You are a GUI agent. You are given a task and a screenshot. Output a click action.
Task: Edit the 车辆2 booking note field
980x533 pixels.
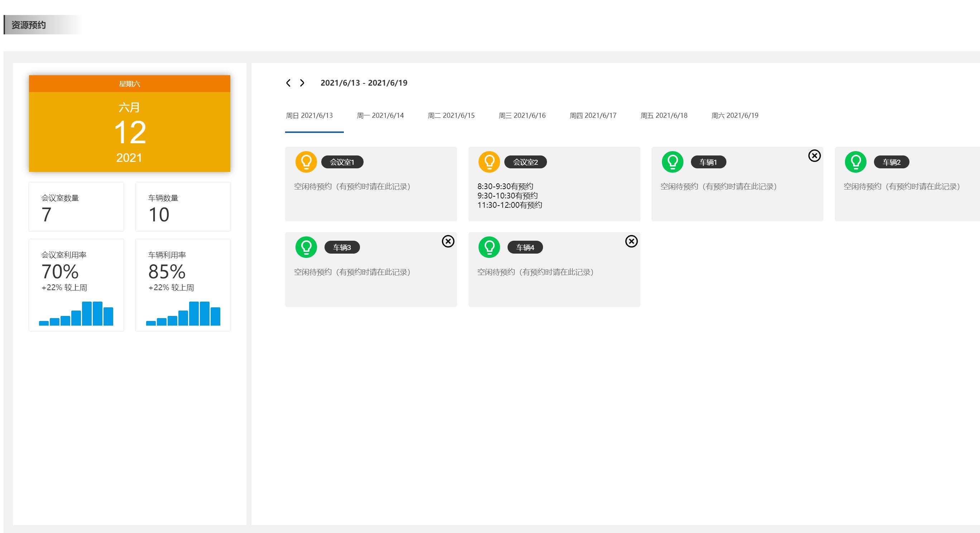tap(902, 186)
